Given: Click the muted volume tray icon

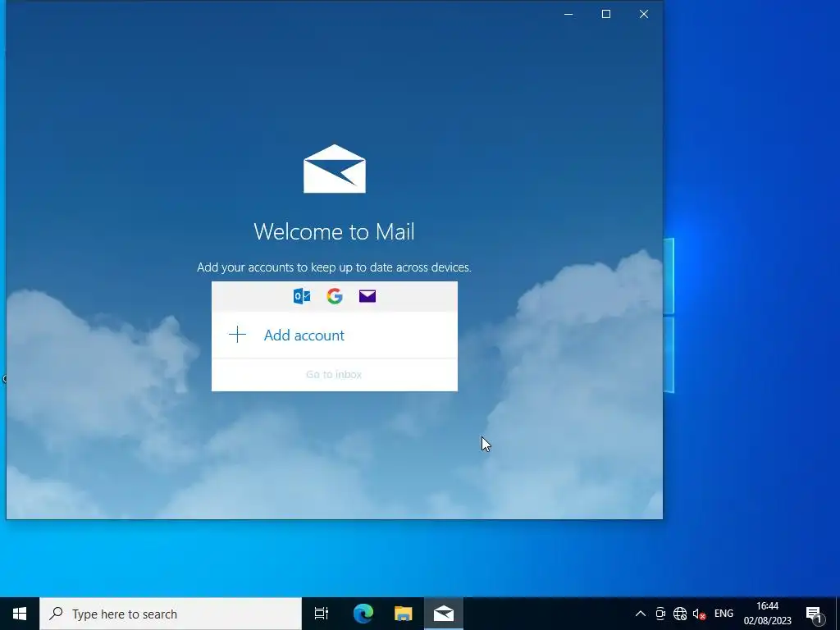Looking at the screenshot, I should [699, 614].
